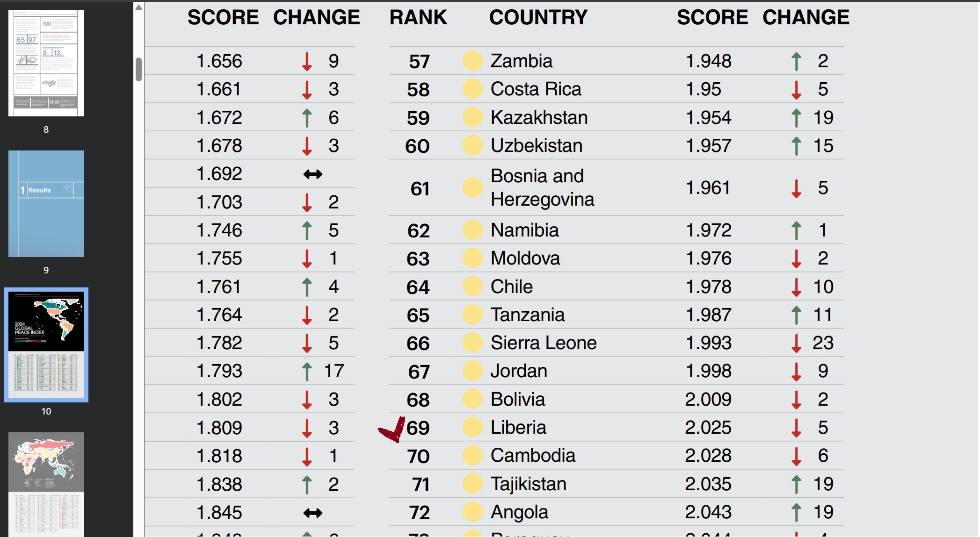Click red down arrow beside Sierra Leone's 23

(x=796, y=343)
